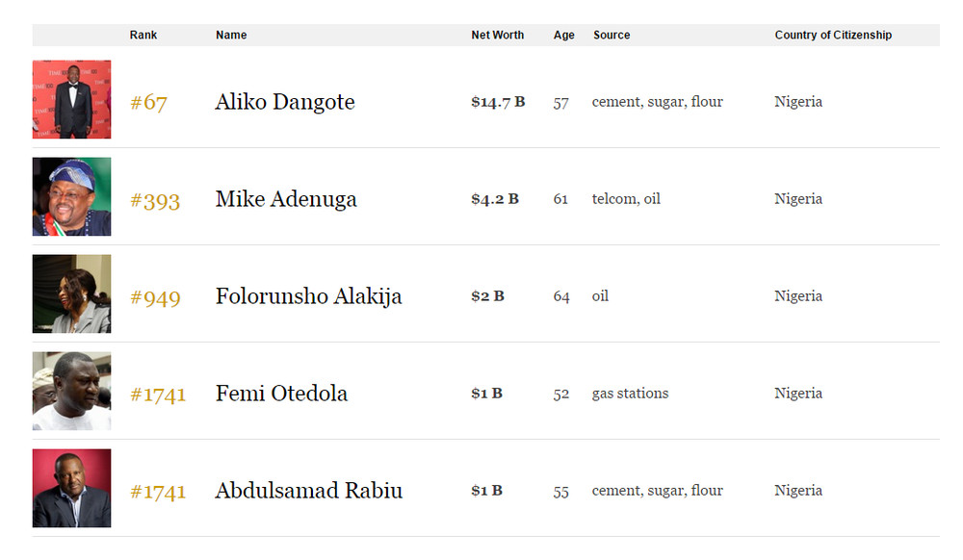The width and height of the screenshot is (963, 560).
Task: Click the $14.7 B net worth value
Action: [498, 102]
